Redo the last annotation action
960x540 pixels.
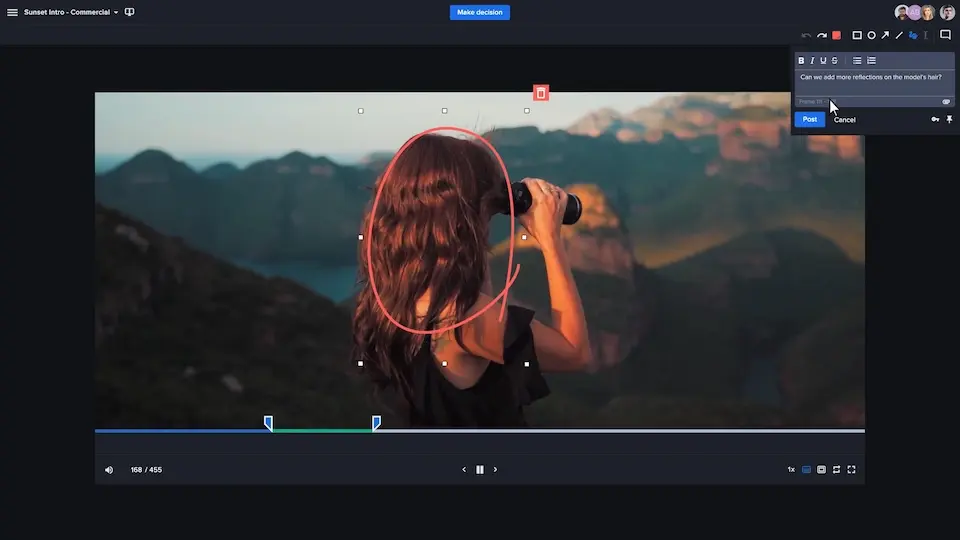click(822, 35)
